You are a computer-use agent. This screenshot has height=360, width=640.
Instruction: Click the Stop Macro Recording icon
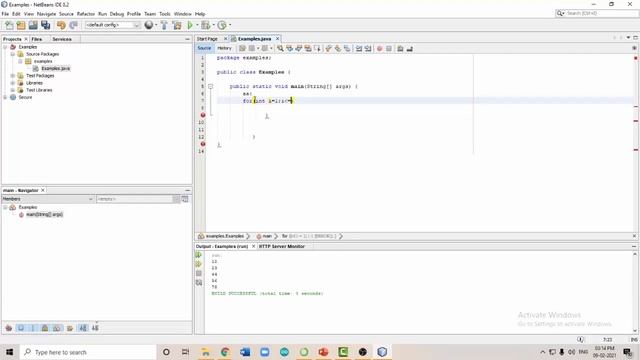click(x=389, y=49)
